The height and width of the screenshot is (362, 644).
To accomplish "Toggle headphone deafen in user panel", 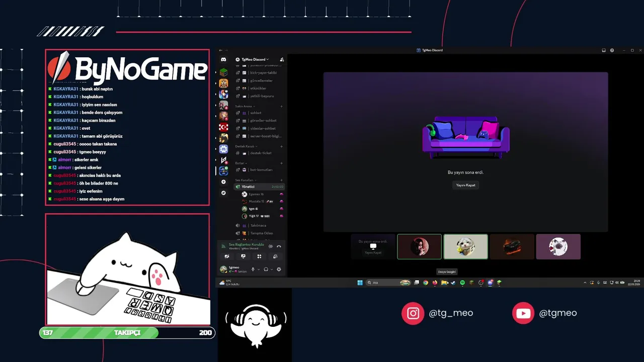I will point(266,269).
